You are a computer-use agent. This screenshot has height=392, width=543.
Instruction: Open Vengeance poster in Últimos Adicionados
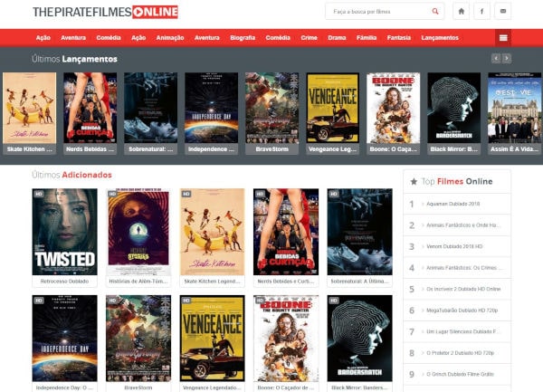[213, 339]
